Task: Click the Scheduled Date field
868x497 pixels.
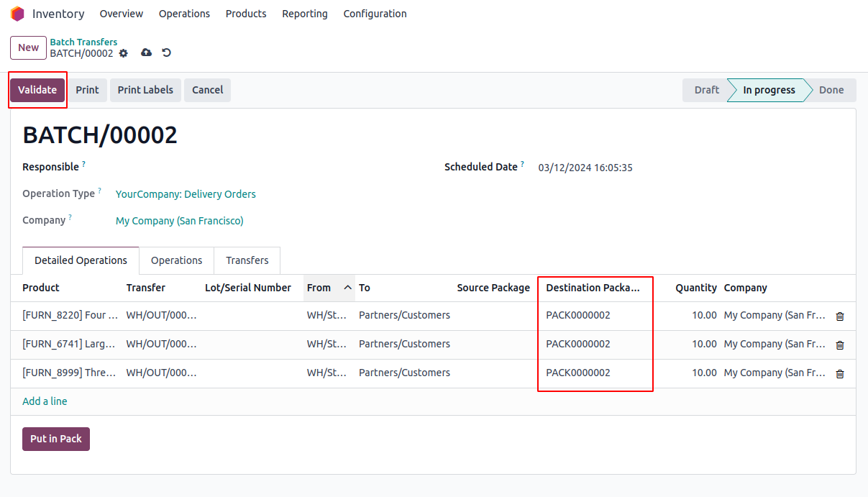Action: coord(585,168)
